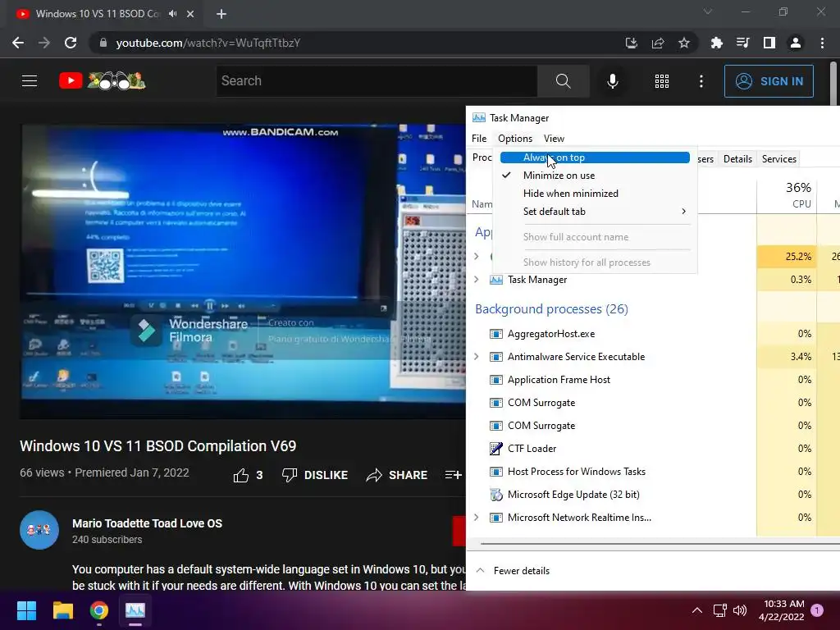
Task: Sort by the 36% CPU column header
Action: 787,195
